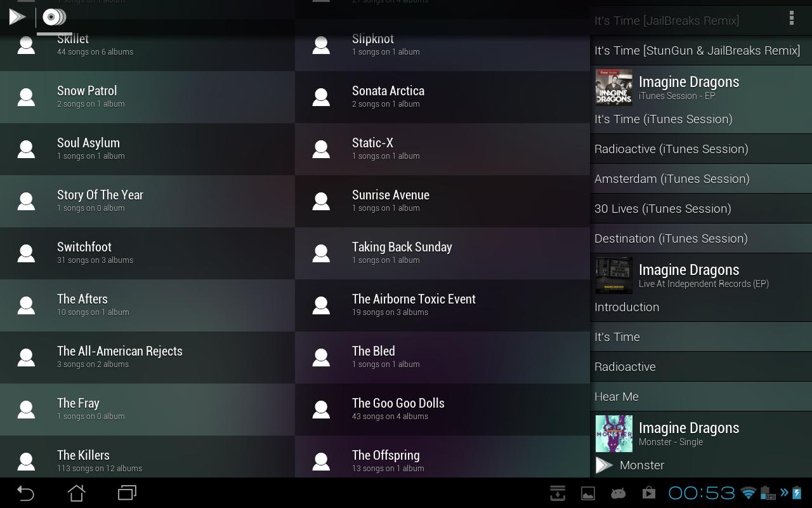The height and width of the screenshot is (508, 812).
Task: Play It's Time (iTunes Session)
Action: point(701,119)
